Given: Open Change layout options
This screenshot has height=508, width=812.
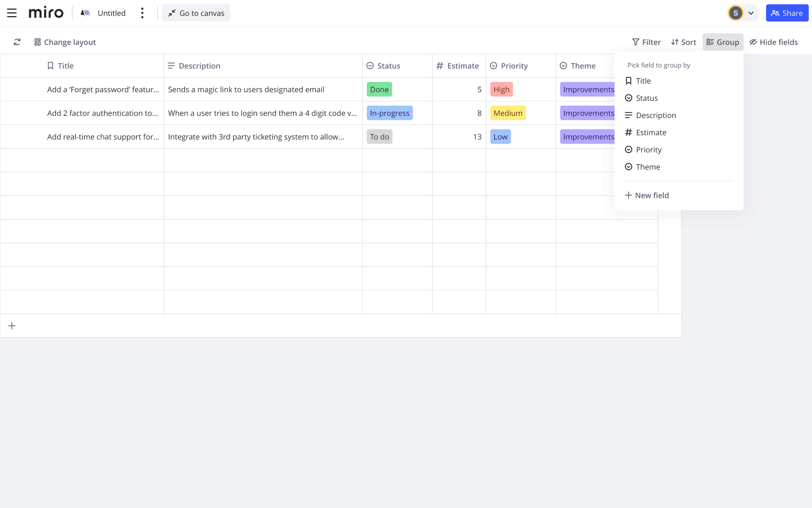Looking at the screenshot, I should pyautogui.click(x=65, y=42).
